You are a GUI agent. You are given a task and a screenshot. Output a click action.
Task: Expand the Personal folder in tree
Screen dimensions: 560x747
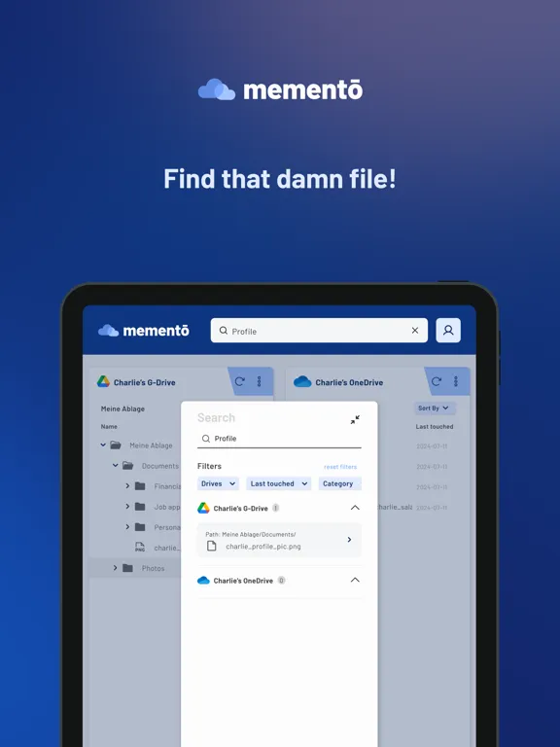tap(127, 527)
